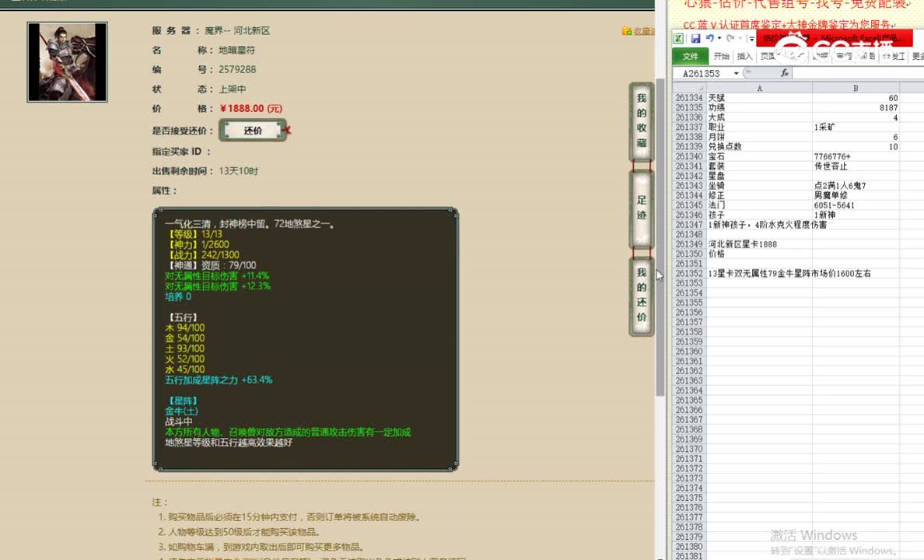Select cell reading 6051-5641
The width and height of the screenshot is (924, 560).
(x=856, y=205)
